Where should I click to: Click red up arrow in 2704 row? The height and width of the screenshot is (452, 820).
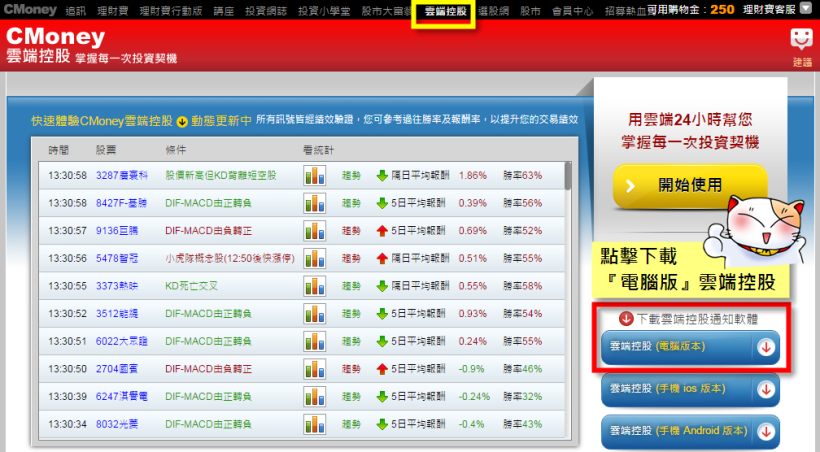tap(382, 369)
